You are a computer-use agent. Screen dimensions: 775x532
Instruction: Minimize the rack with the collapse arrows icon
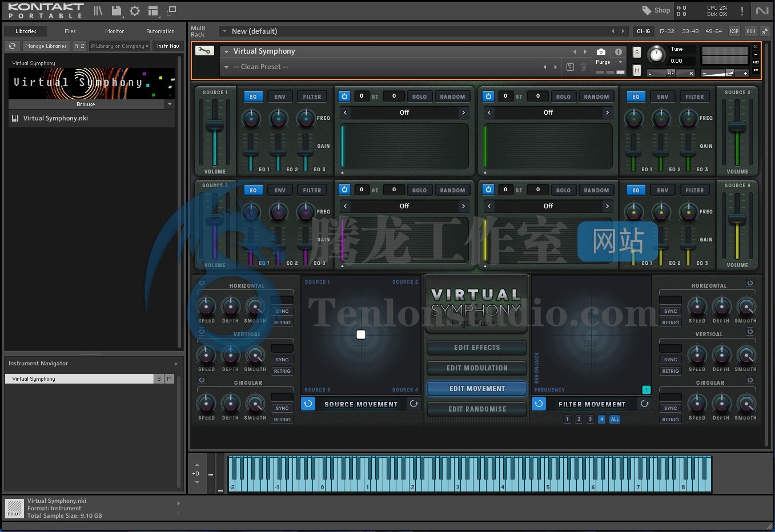pos(765,31)
